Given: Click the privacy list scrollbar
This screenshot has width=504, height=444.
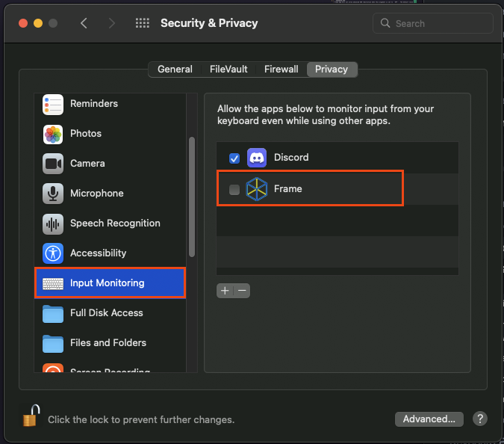Looking at the screenshot, I should coord(192,194).
